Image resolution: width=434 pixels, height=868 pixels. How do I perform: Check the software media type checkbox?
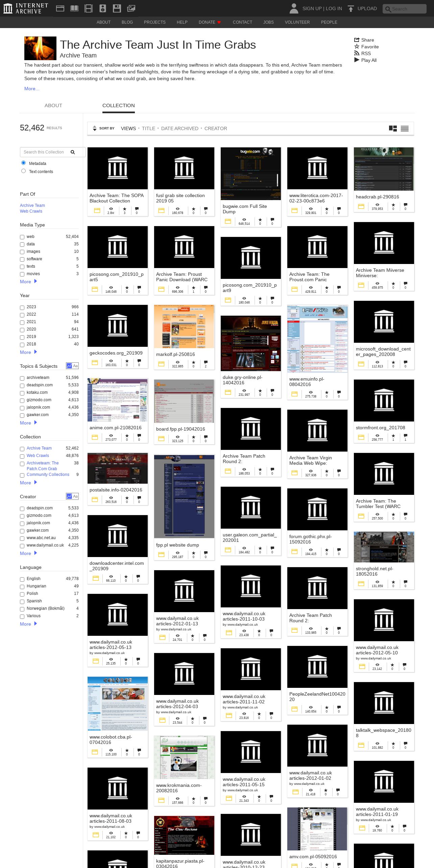click(x=22, y=259)
